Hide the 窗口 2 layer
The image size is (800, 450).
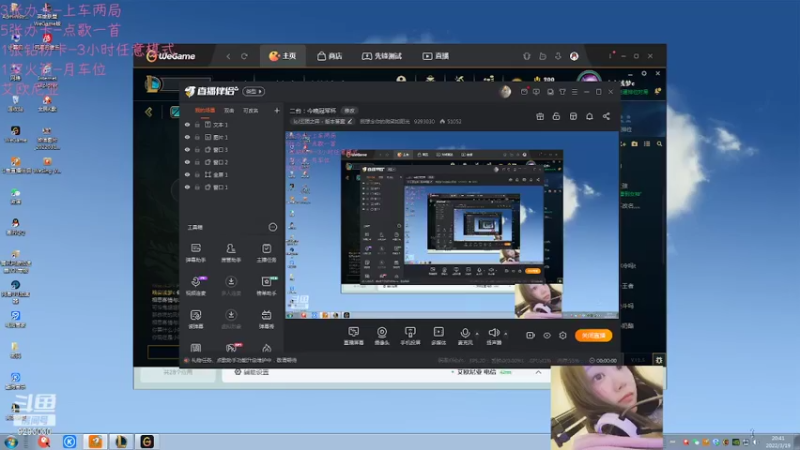click(187, 162)
